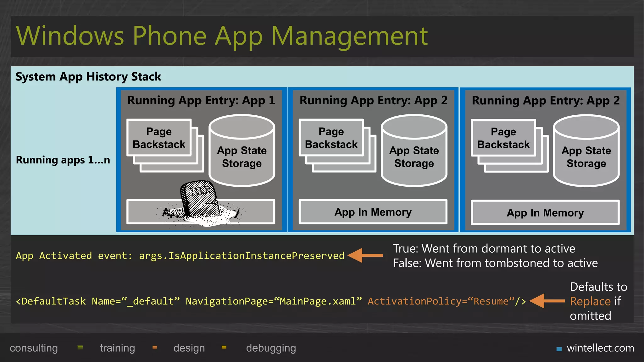
Task: Click the rightmost Page Backstack stack
Action: 503,138
